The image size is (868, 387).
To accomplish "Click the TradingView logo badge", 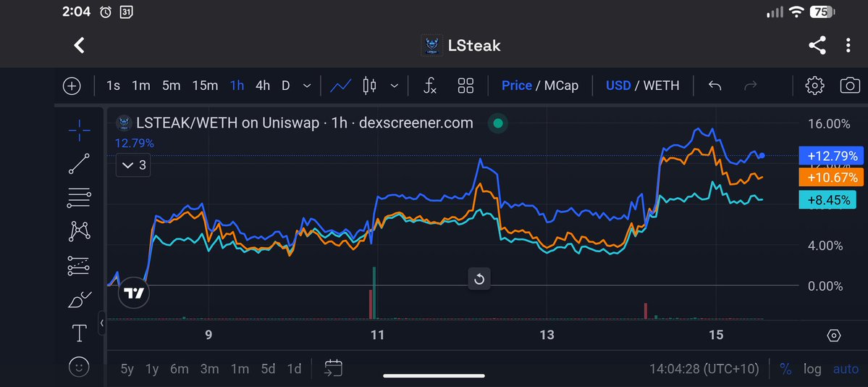I will click(x=134, y=293).
